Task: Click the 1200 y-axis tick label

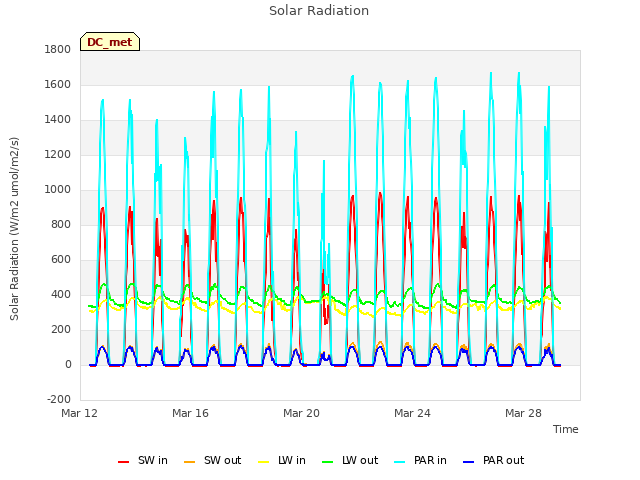Action: [x=58, y=155]
